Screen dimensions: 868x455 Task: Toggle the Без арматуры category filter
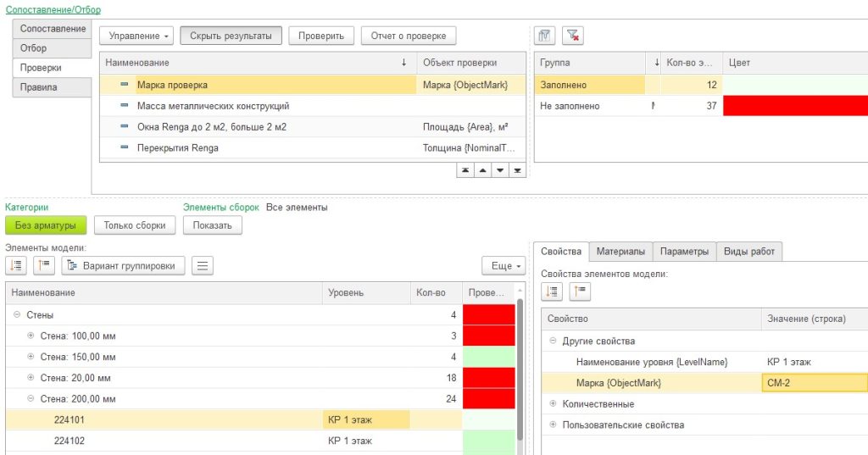(x=46, y=225)
